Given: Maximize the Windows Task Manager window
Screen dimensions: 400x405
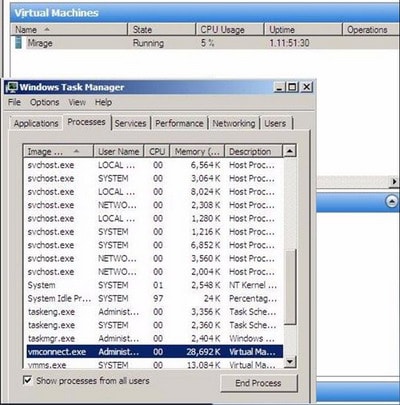Looking at the screenshot, I should click(x=292, y=87).
